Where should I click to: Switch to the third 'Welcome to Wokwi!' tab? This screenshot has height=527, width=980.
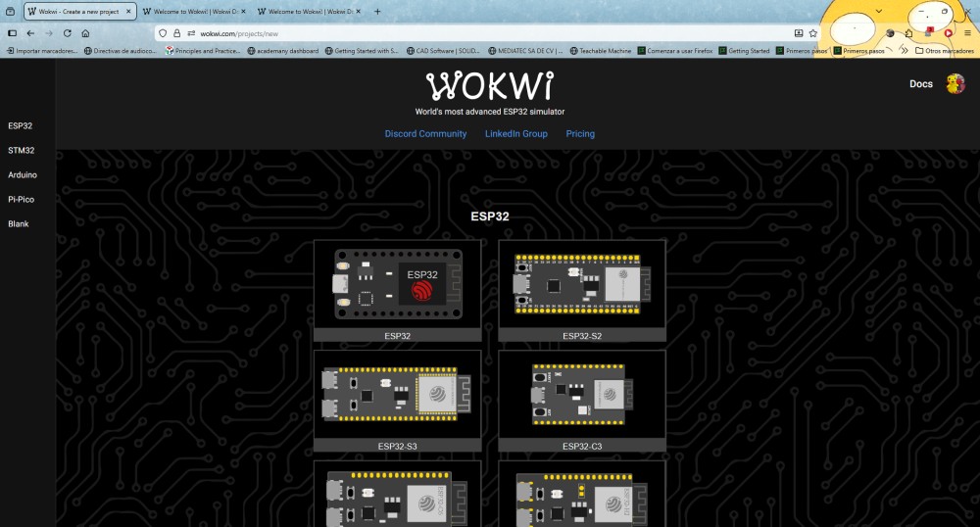310,11
